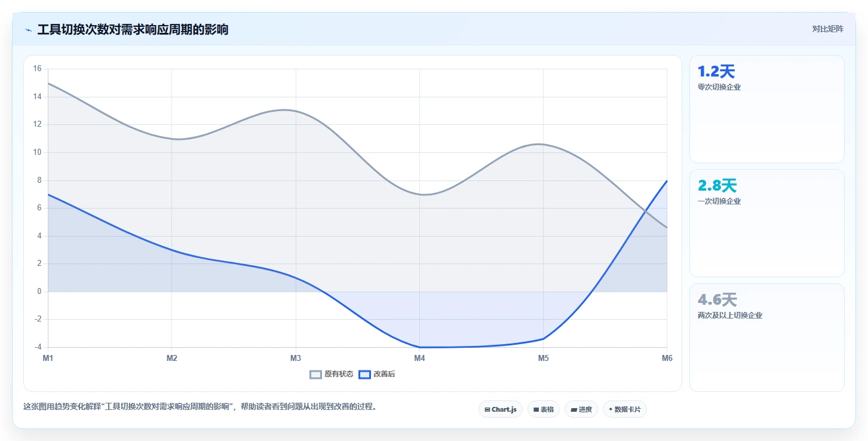Click the table icon in the 表格 tag
The image size is (868, 441).
click(536, 410)
